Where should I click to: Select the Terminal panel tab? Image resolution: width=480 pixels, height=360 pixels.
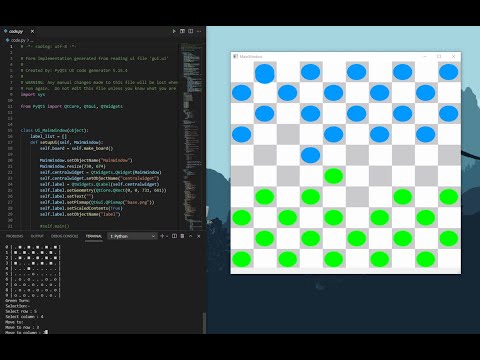(x=94, y=236)
